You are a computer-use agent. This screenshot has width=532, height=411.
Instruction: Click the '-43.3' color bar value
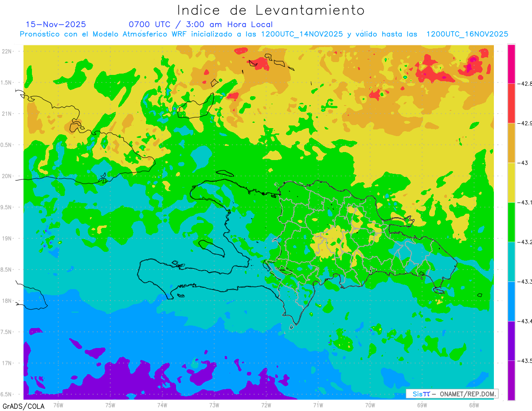[525, 282]
